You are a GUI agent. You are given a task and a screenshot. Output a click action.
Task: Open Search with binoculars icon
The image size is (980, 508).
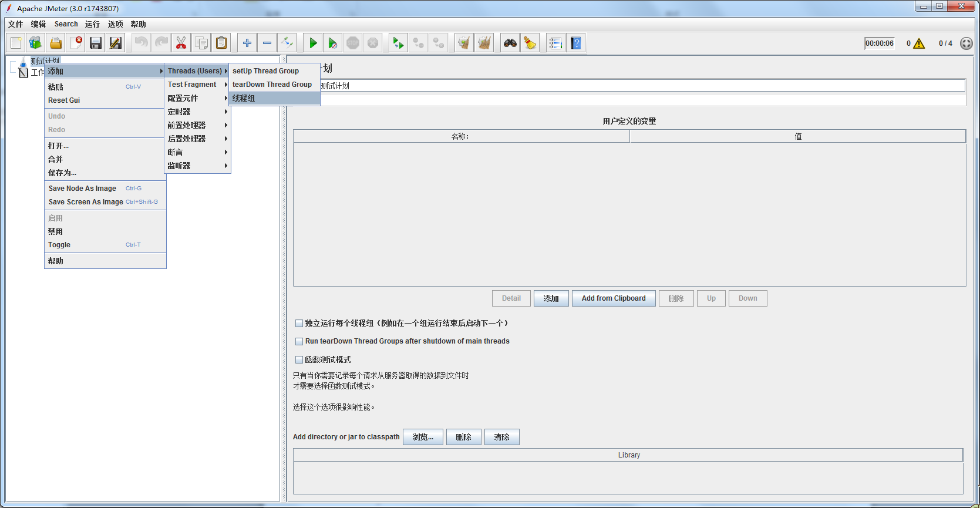(x=510, y=43)
